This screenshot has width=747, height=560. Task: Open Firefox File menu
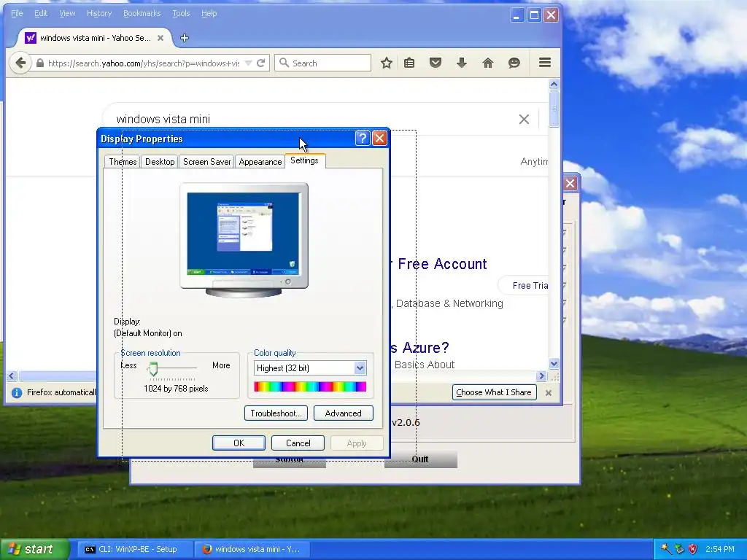point(17,13)
